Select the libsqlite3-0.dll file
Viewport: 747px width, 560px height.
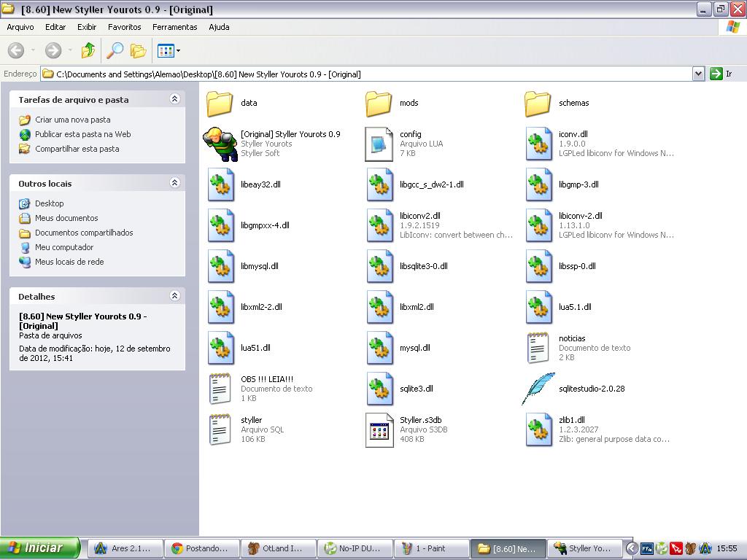point(407,267)
